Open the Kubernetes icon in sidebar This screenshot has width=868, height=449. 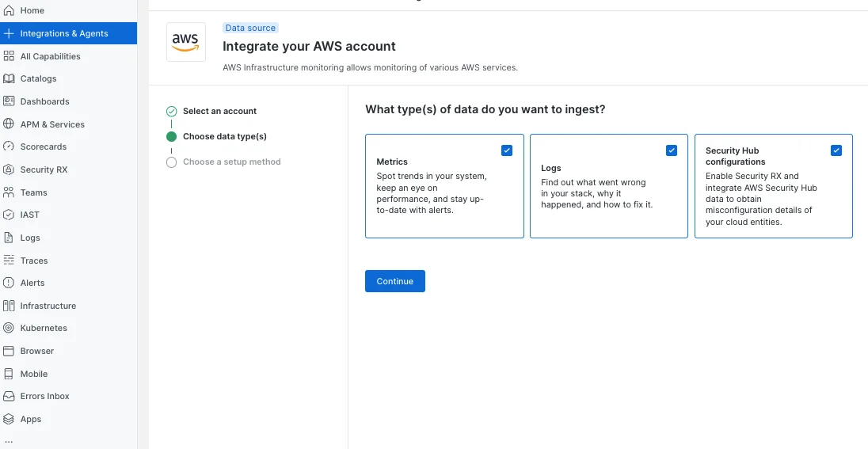(x=9, y=328)
